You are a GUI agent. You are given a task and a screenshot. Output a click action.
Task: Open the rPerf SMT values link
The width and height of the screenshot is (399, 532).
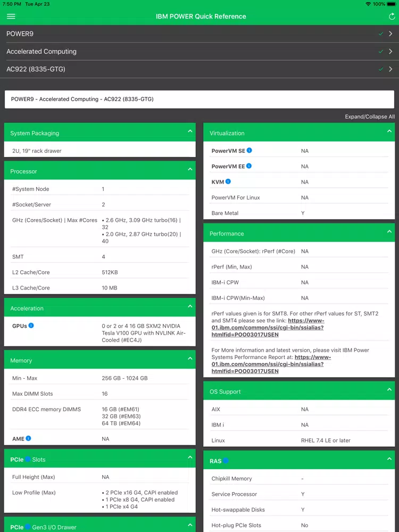pos(268,327)
